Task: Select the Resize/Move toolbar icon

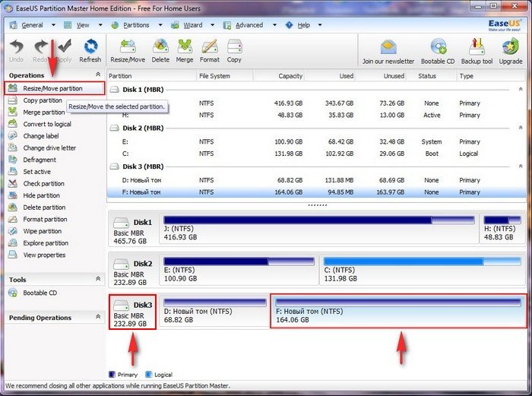Action: click(128, 51)
